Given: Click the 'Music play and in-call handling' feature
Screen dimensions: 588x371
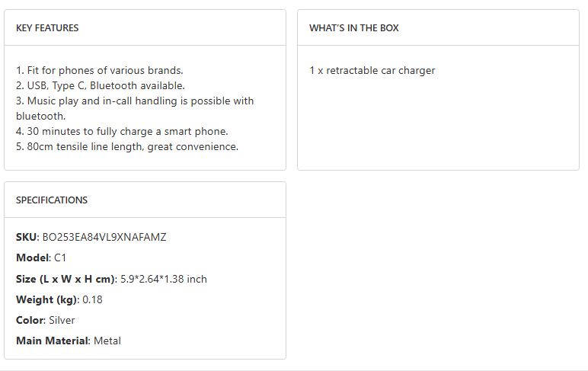Looking at the screenshot, I should 135,101.
